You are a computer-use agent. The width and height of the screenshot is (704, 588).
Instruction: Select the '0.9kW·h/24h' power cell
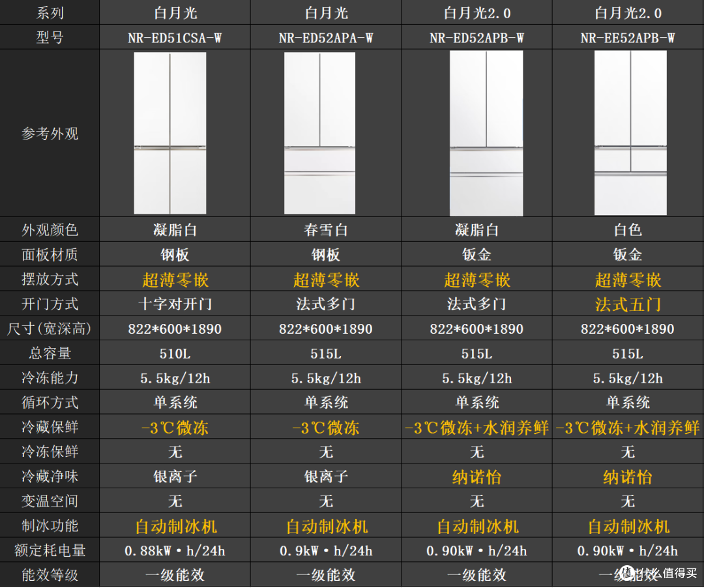(326, 551)
